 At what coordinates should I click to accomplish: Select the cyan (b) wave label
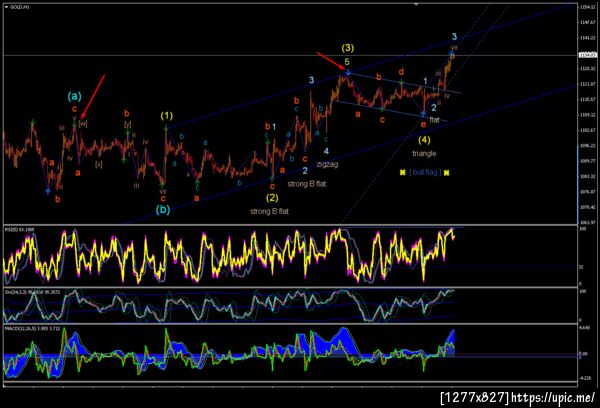pyautogui.click(x=163, y=210)
